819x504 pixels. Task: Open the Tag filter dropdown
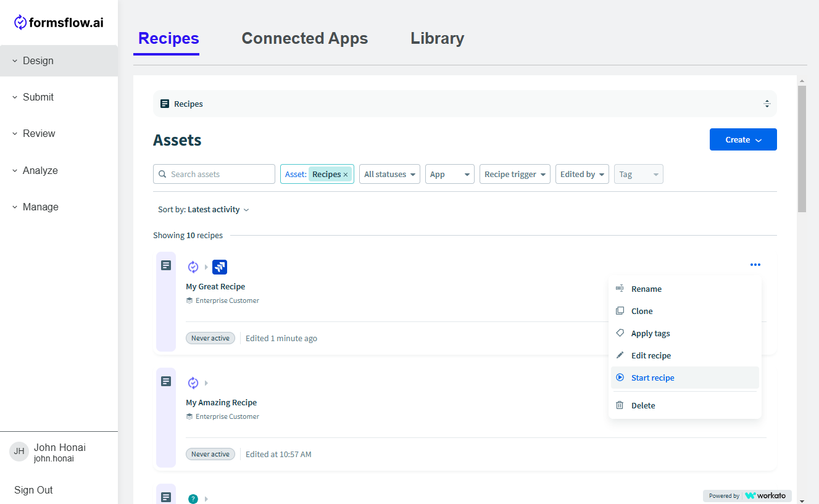pos(639,174)
